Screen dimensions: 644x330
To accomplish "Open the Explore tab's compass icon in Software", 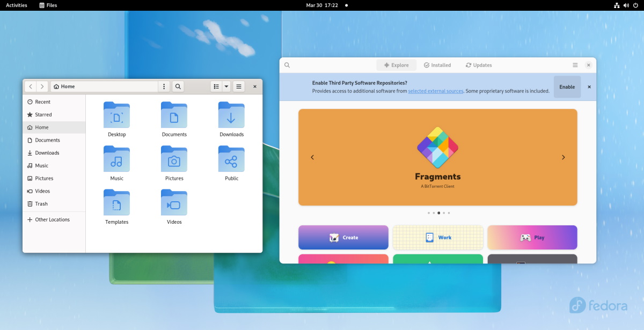I will (x=387, y=65).
